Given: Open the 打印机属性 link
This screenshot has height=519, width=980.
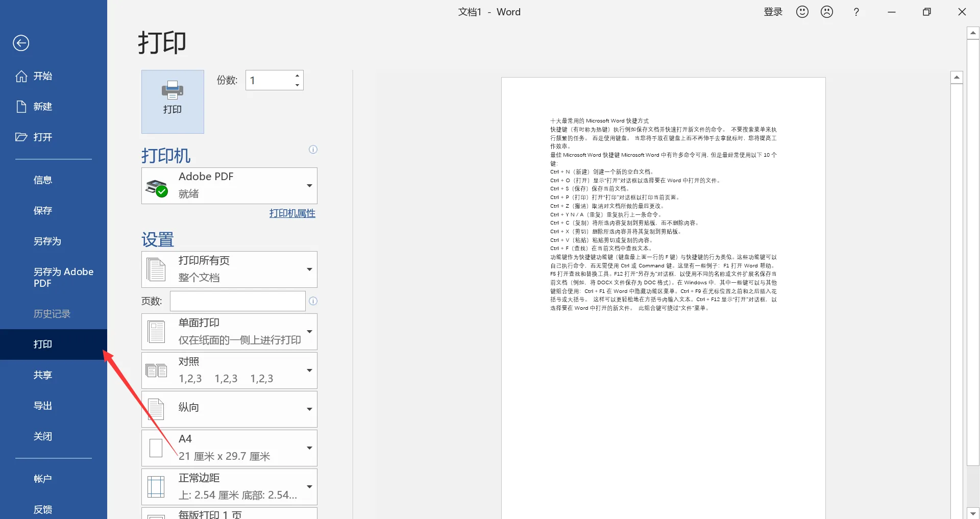Looking at the screenshot, I should coord(292,213).
